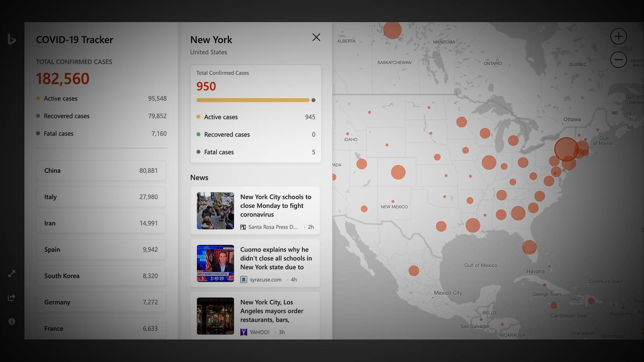
Task: Click the New York cases progress bar
Action: click(x=256, y=100)
